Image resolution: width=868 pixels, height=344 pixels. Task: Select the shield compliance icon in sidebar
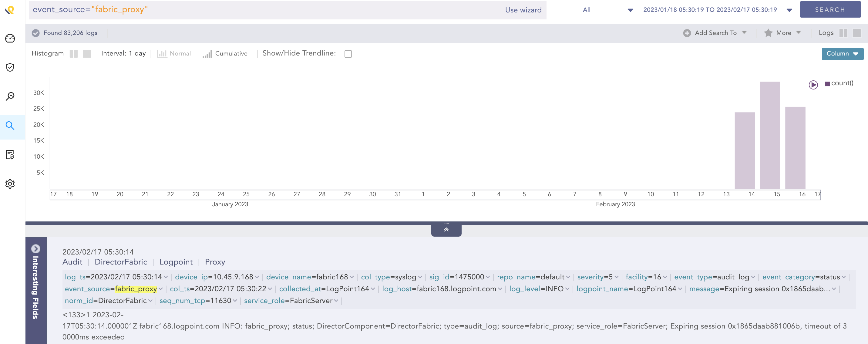coord(10,67)
